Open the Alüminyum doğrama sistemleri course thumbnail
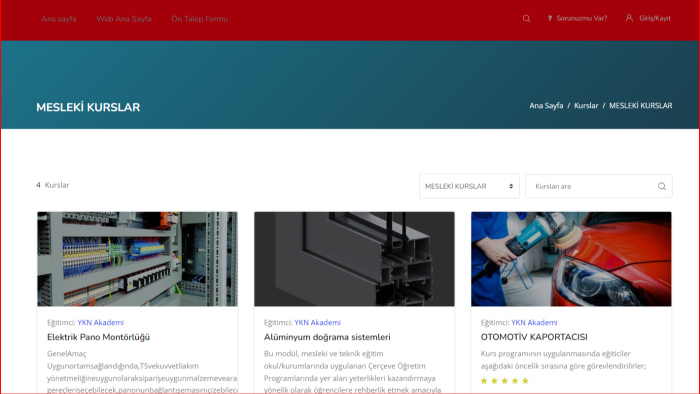The image size is (700, 394). pyautogui.click(x=354, y=259)
